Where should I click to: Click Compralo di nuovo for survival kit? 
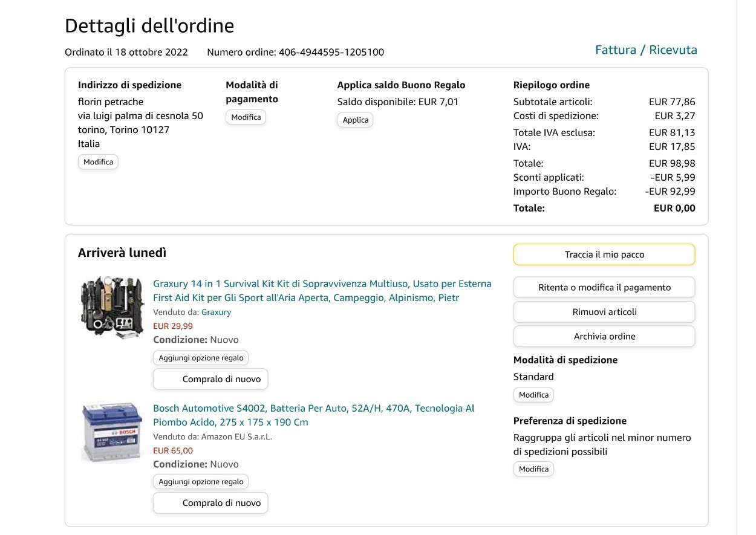point(210,380)
